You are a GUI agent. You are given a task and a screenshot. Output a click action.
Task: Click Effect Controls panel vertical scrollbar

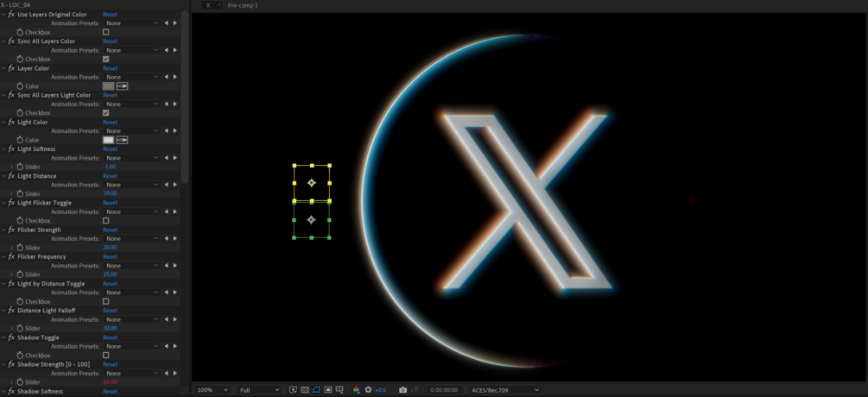click(185, 97)
